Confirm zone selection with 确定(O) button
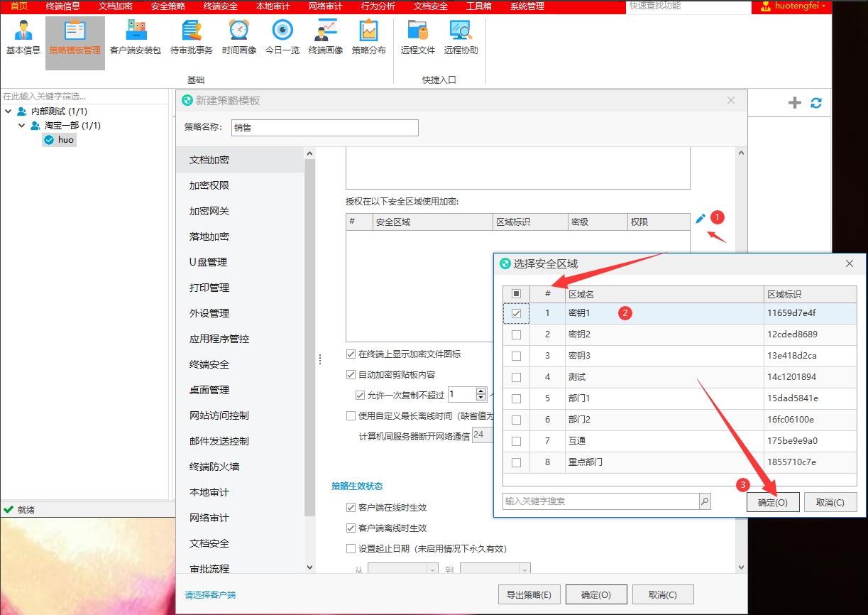 [773, 502]
